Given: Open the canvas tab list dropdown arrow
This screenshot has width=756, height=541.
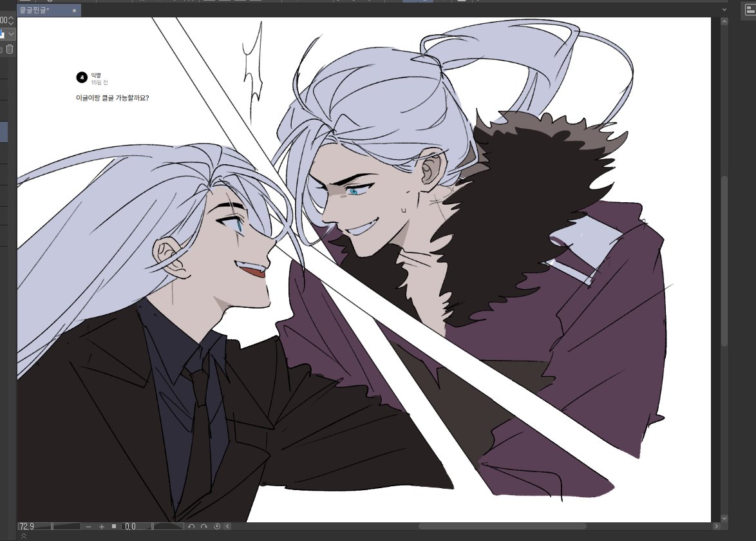Looking at the screenshot, I should pyautogui.click(x=724, y=10).
